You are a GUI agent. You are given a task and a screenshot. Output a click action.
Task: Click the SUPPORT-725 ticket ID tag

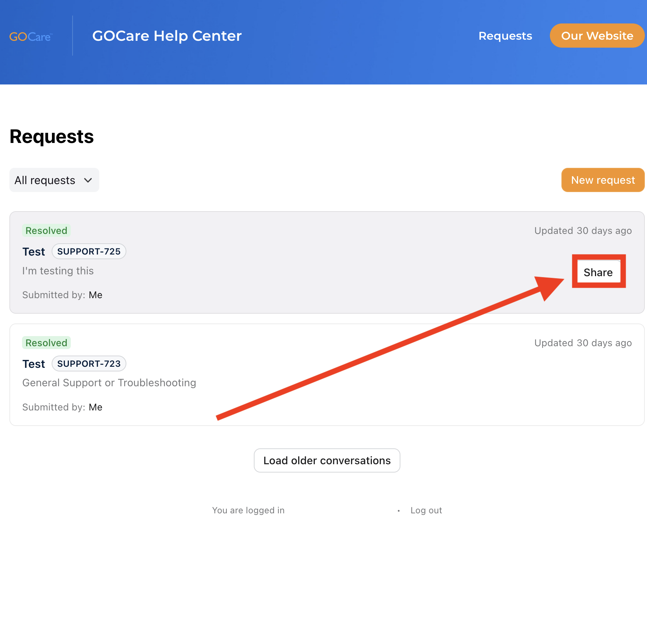click(x=89, y=252)
